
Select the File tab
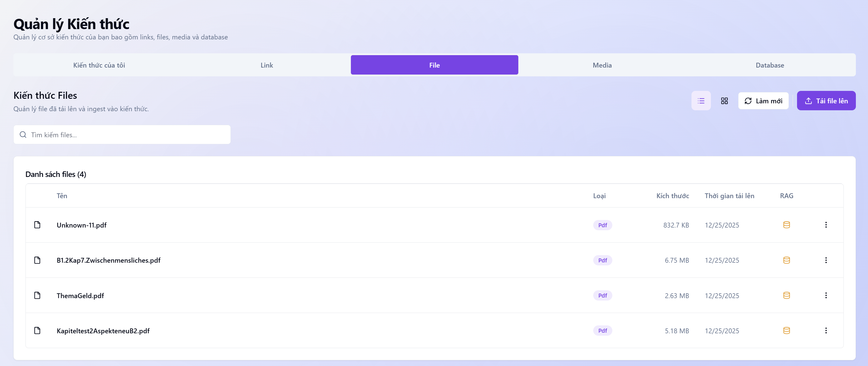(x=434, y=65)
